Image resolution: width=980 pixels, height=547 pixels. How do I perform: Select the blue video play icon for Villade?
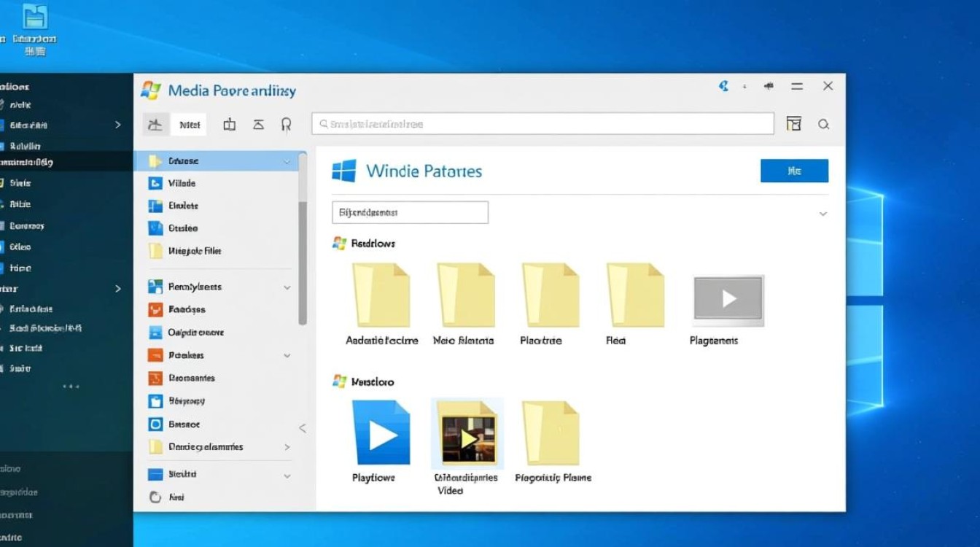point(155,183)
